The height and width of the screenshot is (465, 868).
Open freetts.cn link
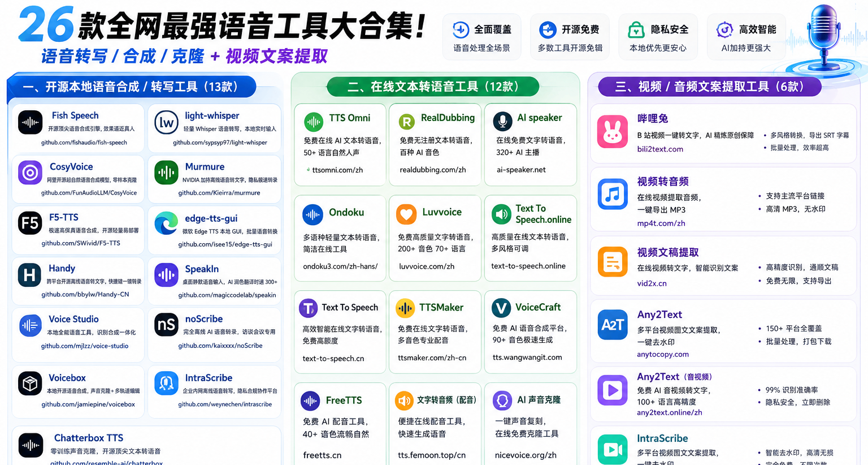pos(322,455)
